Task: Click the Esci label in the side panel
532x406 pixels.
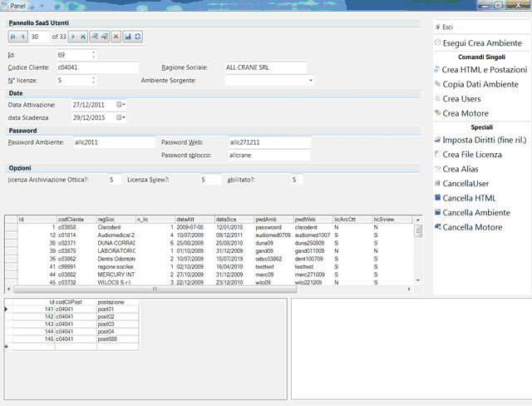Action: pyautogui.click(x=447, y=27)
